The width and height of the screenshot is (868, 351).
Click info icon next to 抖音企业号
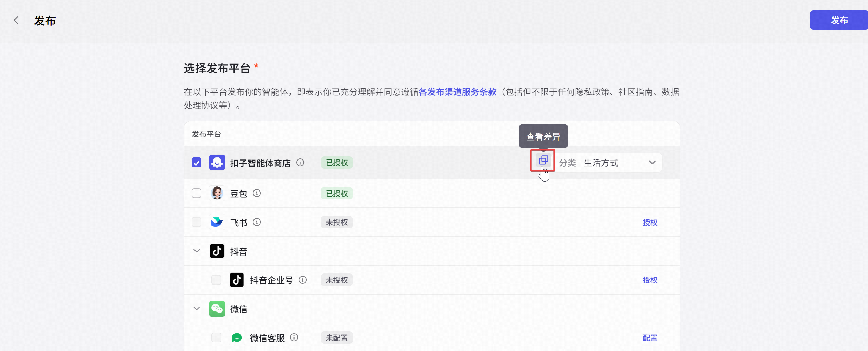click(302, 280)
